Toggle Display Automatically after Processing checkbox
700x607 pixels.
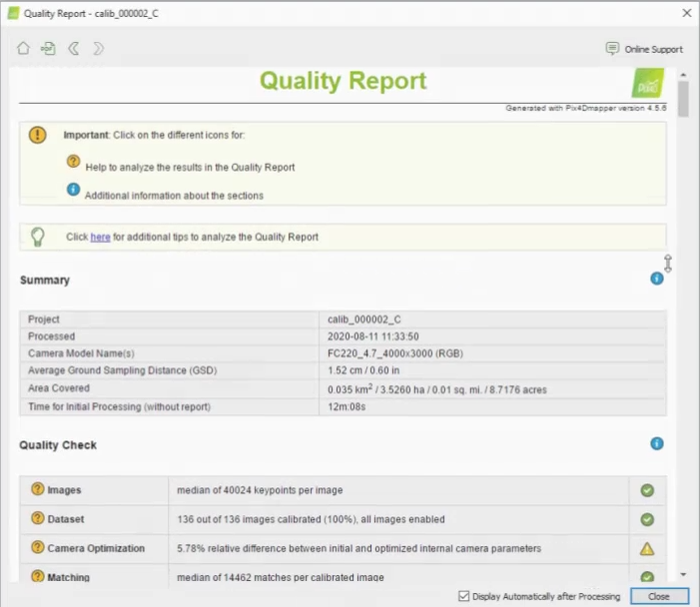[x=462, y=596]
